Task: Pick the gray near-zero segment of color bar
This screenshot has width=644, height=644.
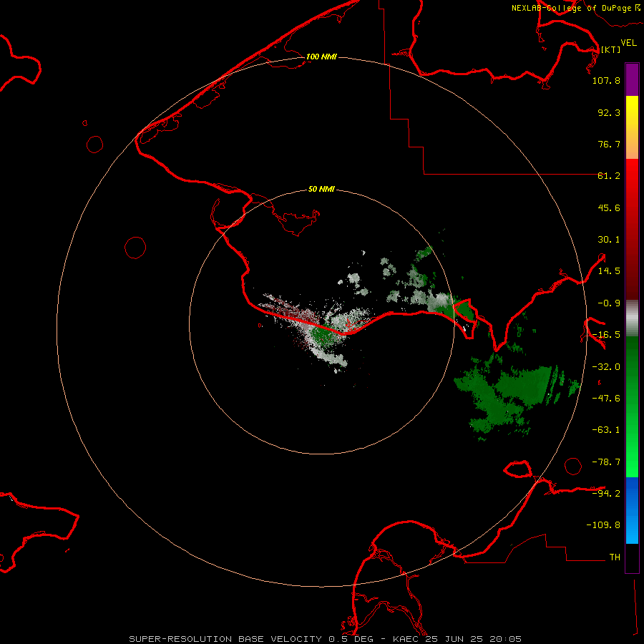Action: click(632, 318)
